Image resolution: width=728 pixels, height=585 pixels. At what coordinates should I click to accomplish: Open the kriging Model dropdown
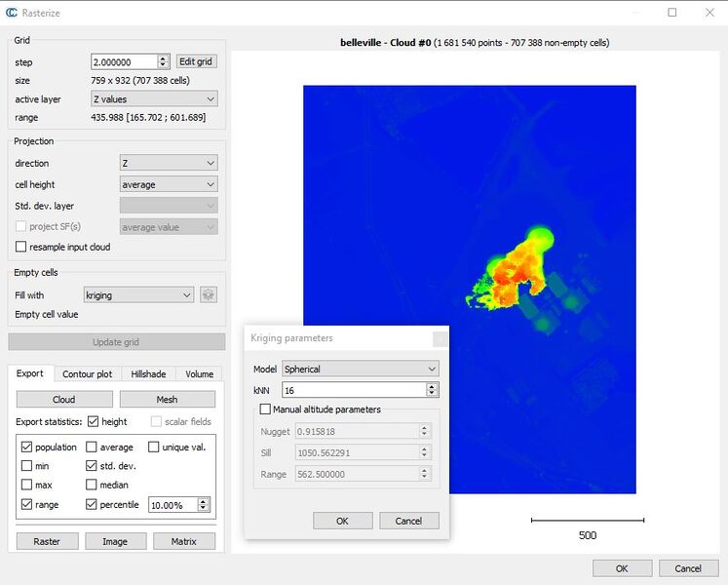[x=361, y=369]
